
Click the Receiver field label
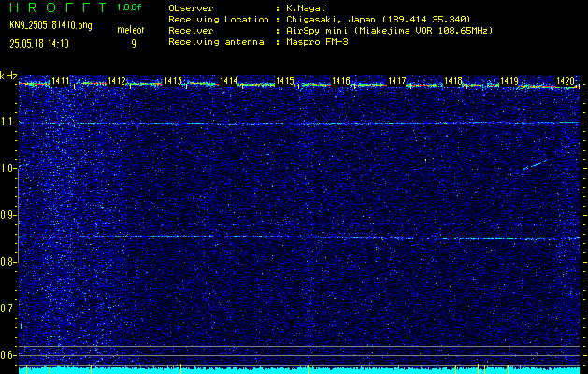pyautogui.click(x=191, y=31)
